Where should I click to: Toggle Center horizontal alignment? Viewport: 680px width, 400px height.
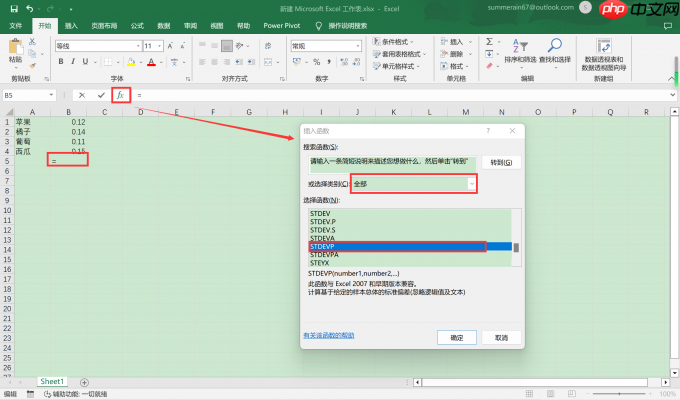click(x=214, y=62)
